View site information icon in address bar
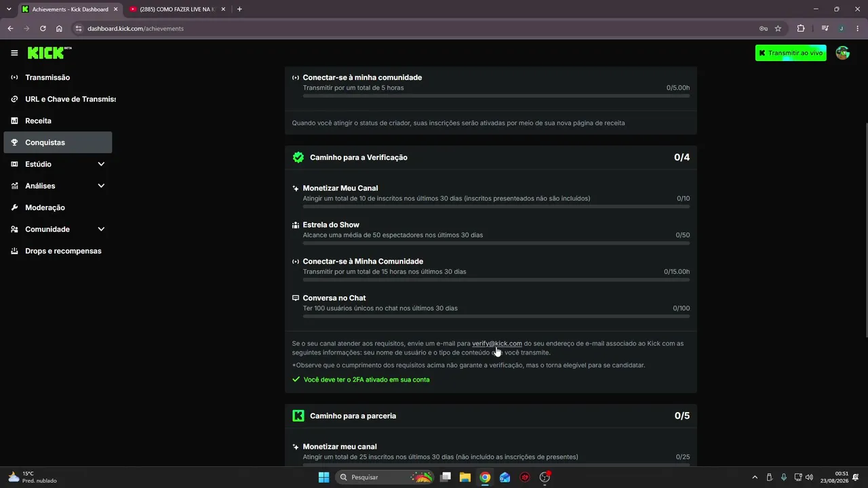Screen dimensions: 868x488 point(79,28)
